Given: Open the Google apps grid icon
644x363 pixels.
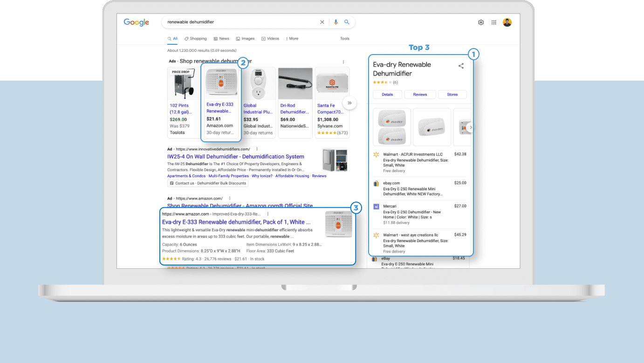Looking at the screenshot, I should pos(494,22).
